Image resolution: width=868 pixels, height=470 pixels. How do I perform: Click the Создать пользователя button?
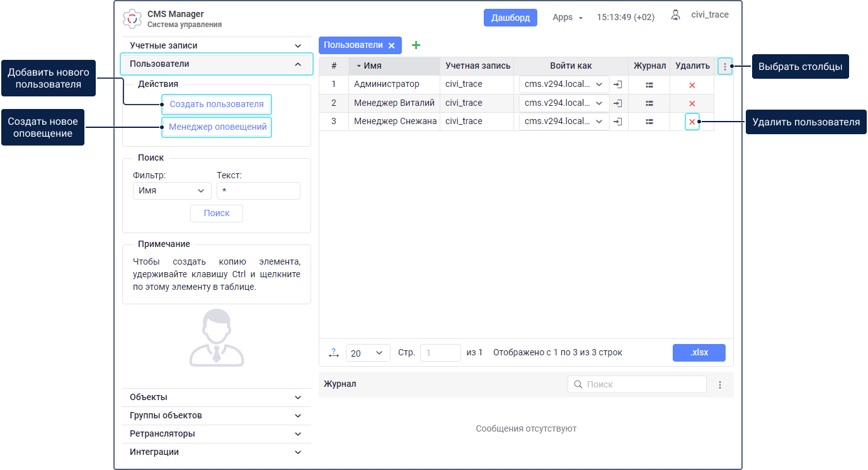click(217, 104)
